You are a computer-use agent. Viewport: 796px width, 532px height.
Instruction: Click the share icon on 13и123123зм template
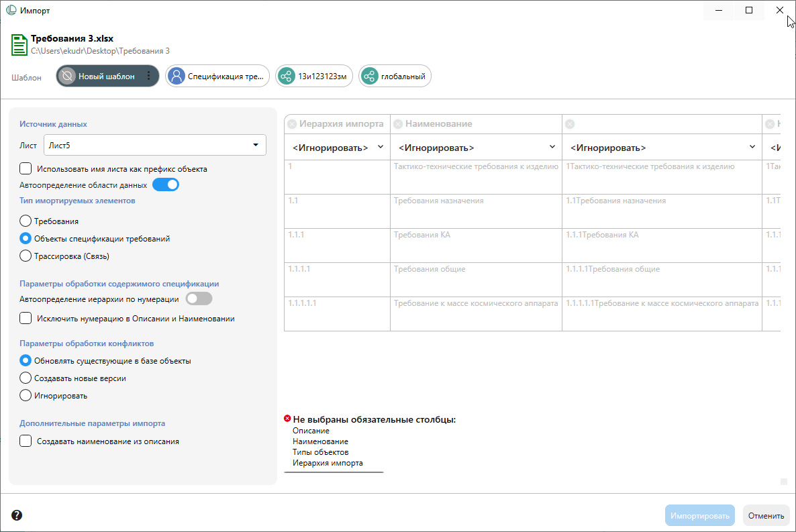click(x=287, y=76)
